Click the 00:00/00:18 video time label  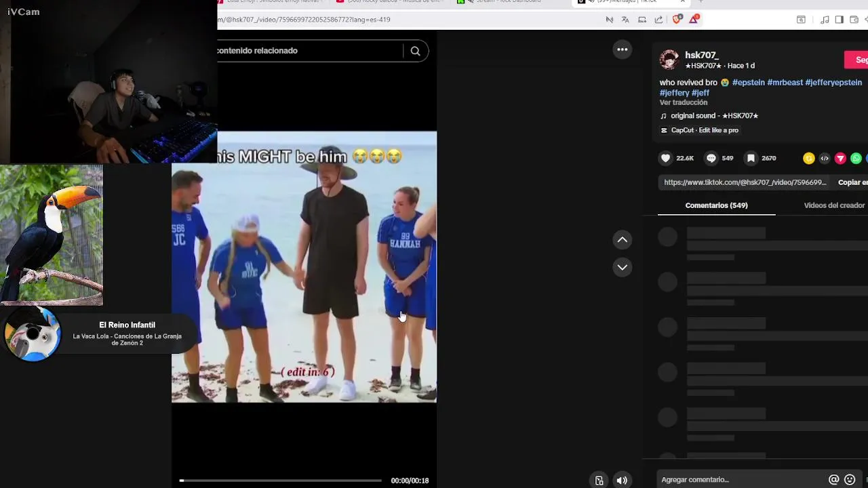[x=410, y=481]
